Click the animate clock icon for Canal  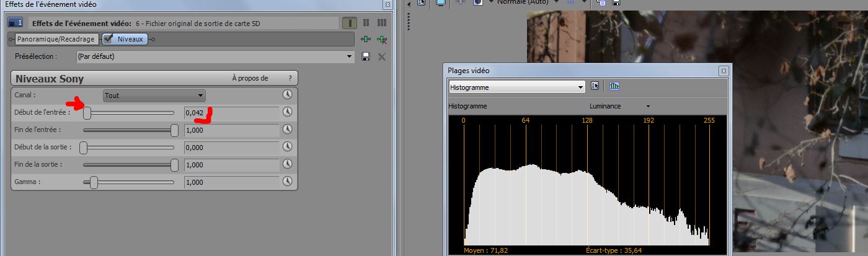pyautogui.click(x=287, y=95)
